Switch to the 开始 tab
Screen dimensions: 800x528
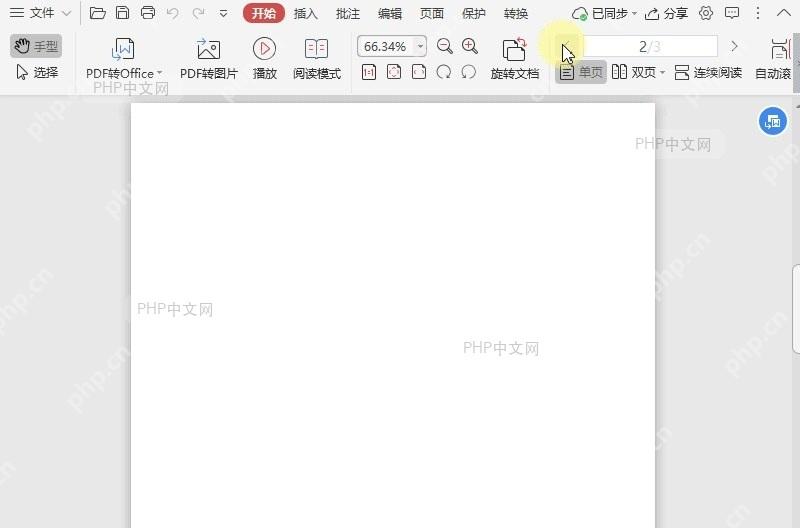264,13
